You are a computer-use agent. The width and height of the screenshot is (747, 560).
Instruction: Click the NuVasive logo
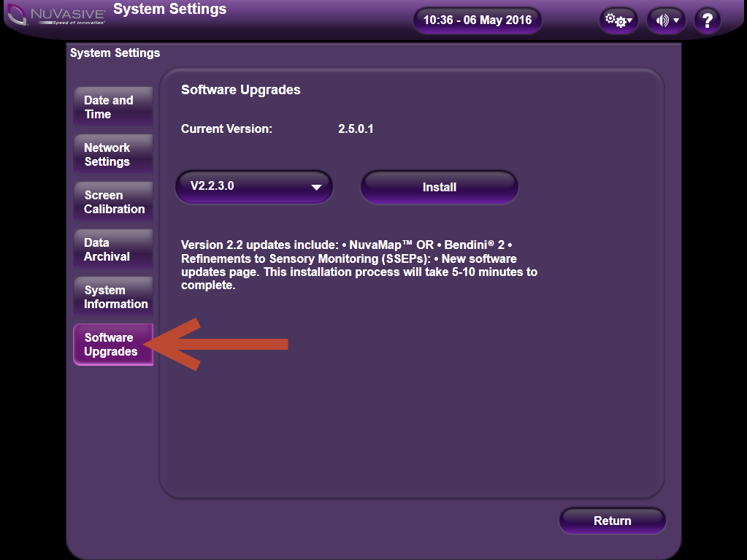pyautogui.click(x=57, y=15)
